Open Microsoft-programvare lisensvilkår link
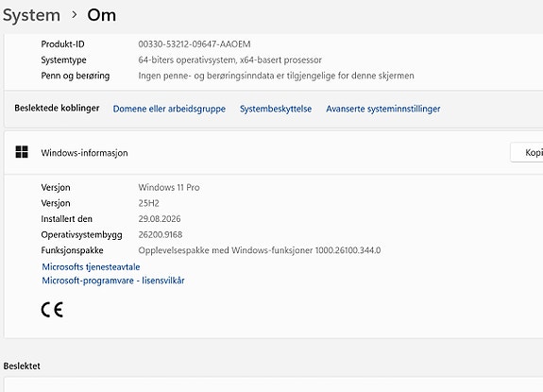Viewport: 543px width, 392px height. (x=113, y=281)
